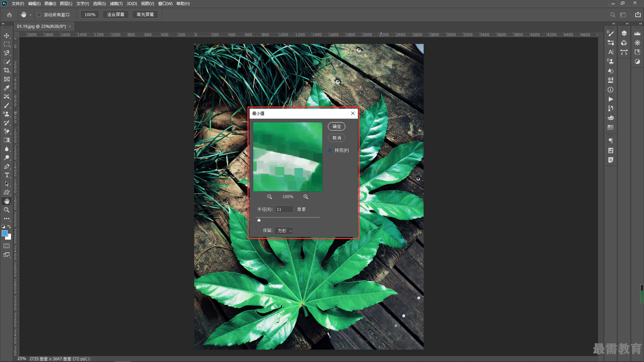Open the Layers panel icon
644x362 pixels.
[624, 33]
